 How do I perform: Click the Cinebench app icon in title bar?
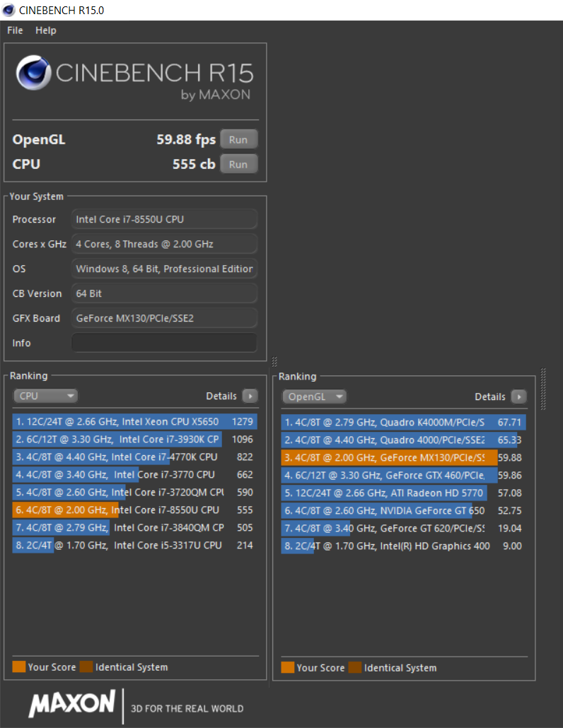(9, 11)
